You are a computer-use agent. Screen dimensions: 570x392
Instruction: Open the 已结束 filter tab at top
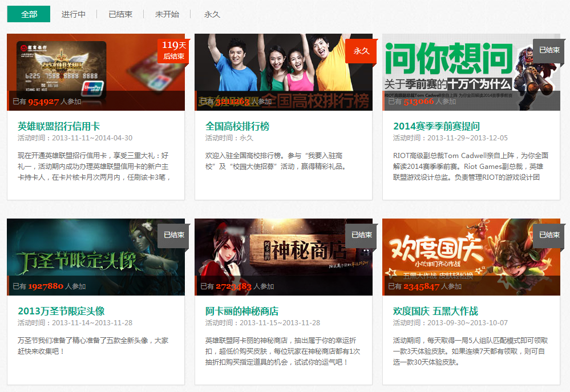click(x=120, y=14)
